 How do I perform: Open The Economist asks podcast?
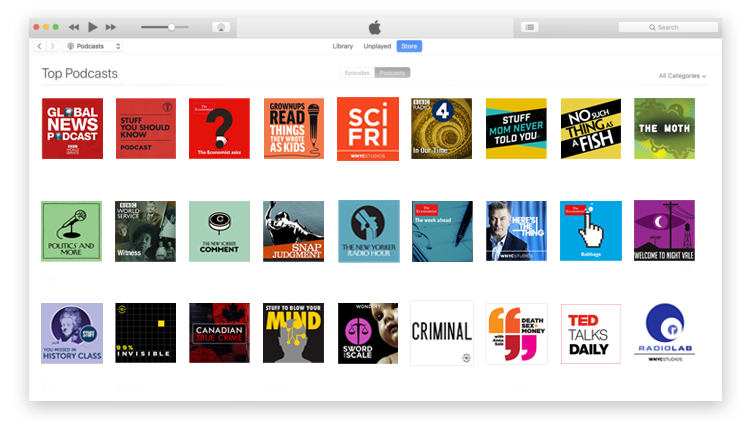coord(220,129)
